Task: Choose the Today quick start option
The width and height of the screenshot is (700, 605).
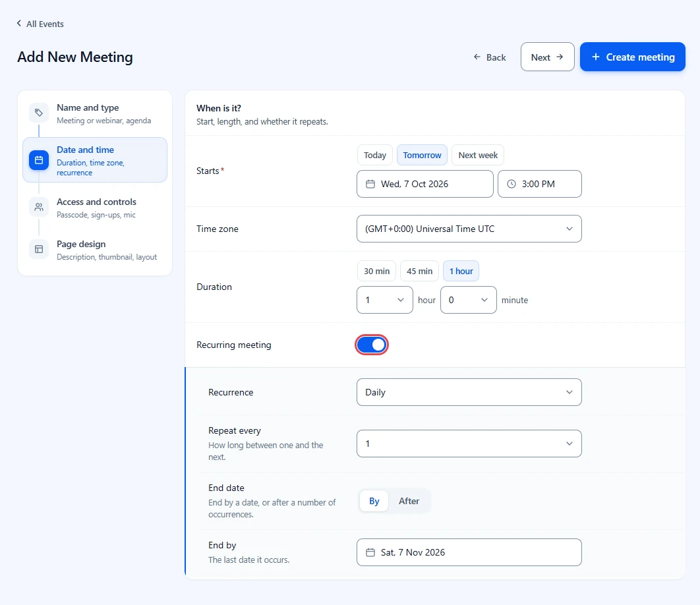Action: (x=375, y=155)
